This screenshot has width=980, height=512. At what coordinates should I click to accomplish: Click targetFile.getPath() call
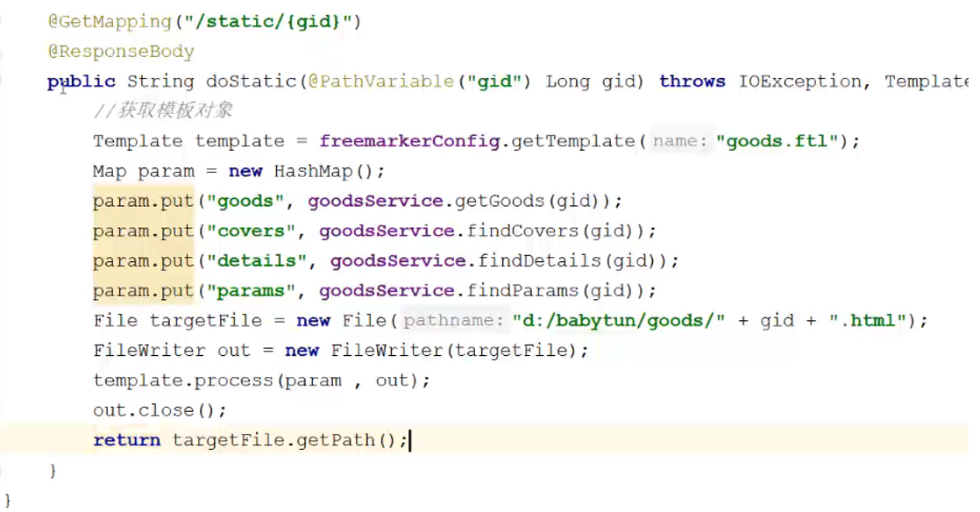[284, 441]
